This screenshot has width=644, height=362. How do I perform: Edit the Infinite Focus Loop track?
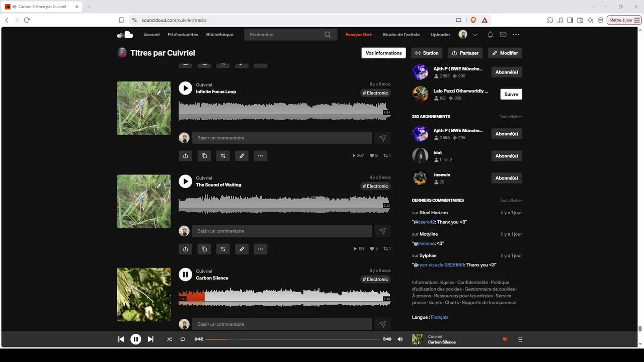(x=242, y=156)
